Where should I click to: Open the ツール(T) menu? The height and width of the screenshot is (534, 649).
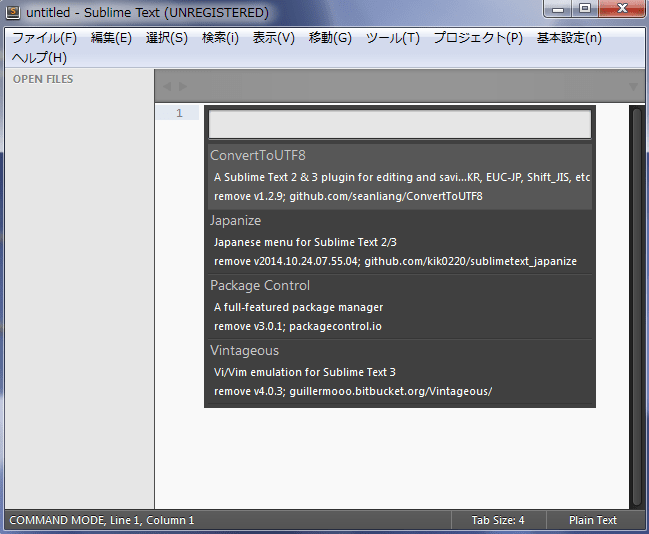pos(392,38)
